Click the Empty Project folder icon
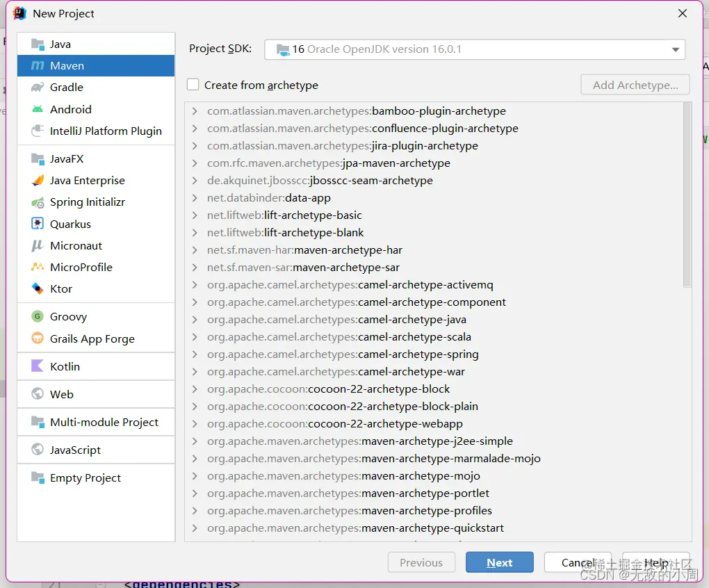Image resolution: width=709 pixels, height=588 pixels. pyautogui.click(x=38, y=477)
